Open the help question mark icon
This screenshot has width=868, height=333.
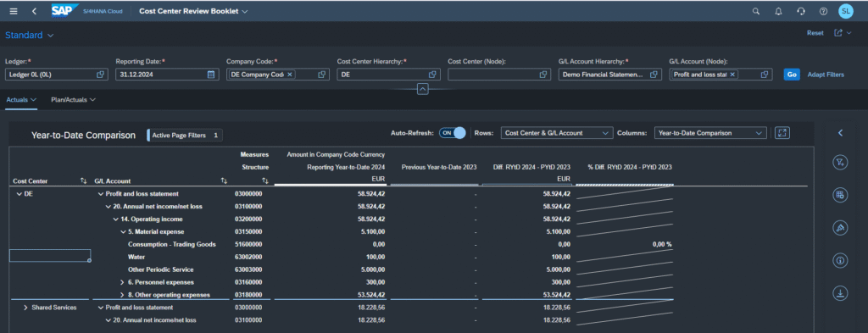click(823, 11)
